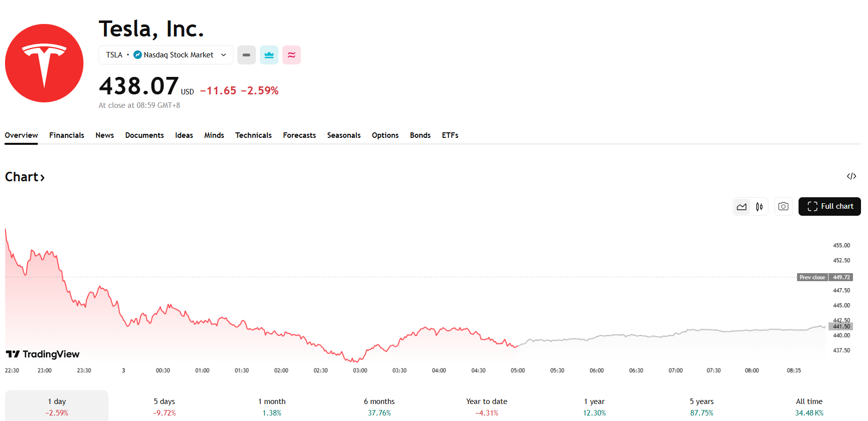
Task: Select the All time range
Action: [809, 407]
